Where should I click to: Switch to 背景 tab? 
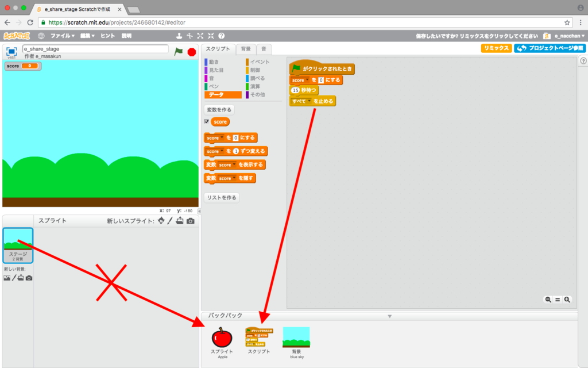tap(246, 49)
